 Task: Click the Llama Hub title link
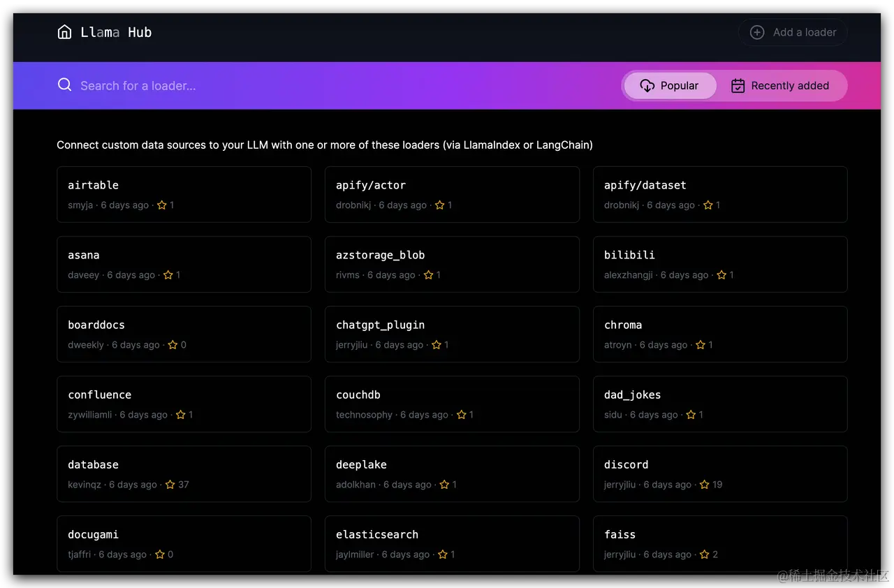116,32
